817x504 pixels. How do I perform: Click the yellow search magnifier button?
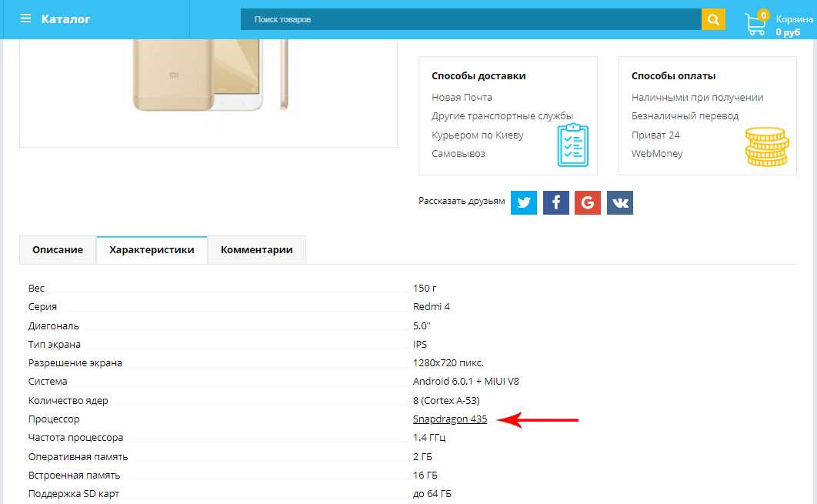pyautogui.click(x=713, y=19)
